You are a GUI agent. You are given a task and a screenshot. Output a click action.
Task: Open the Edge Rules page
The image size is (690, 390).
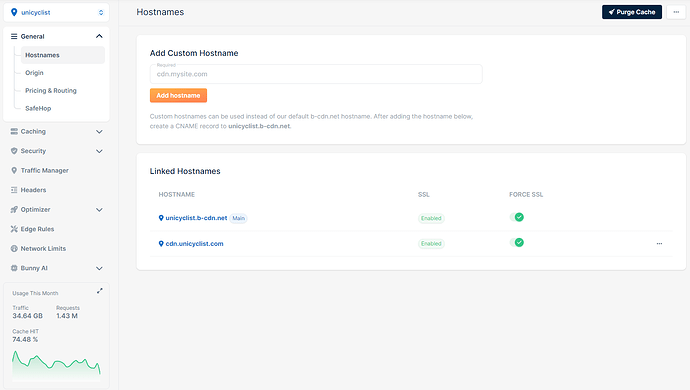pyautogui.click(x=37, y=229)
